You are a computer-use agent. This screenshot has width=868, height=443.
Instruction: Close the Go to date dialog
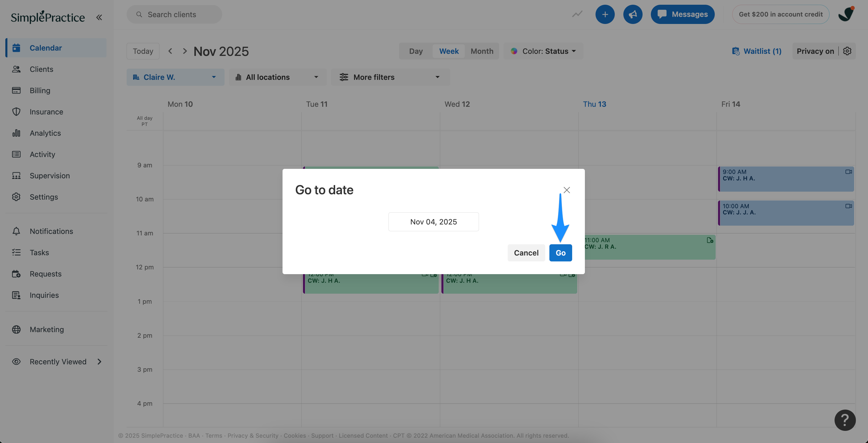567,190
